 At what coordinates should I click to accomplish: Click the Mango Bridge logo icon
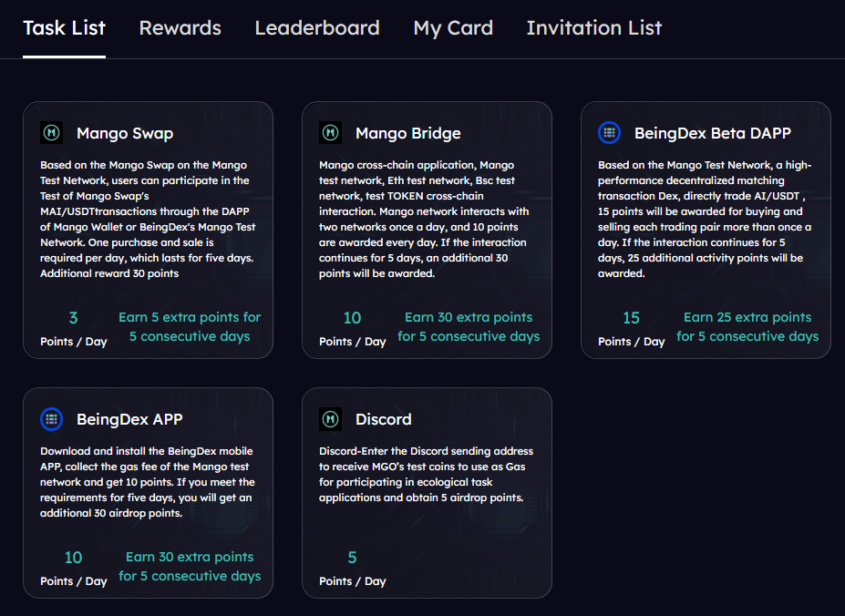330,132
